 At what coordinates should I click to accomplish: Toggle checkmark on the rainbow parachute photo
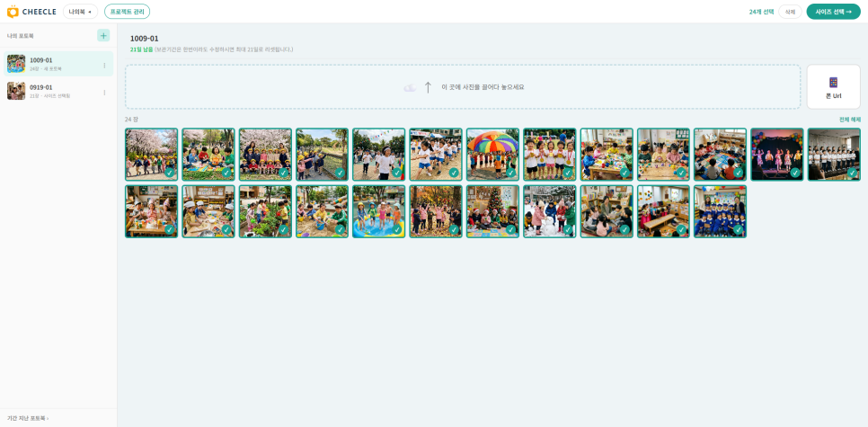511,173
